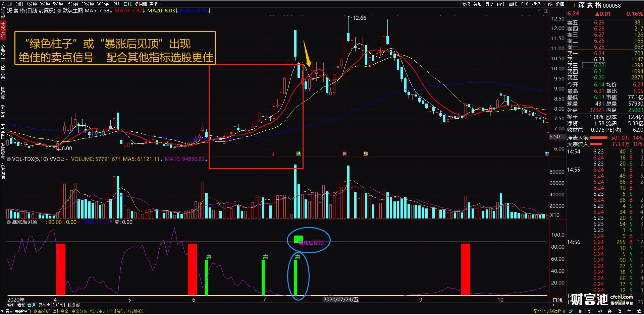This screenshot has height=315, width=644.
Task: Switch to the 分时 intraday chart
Action: click(x=19, y=4)
